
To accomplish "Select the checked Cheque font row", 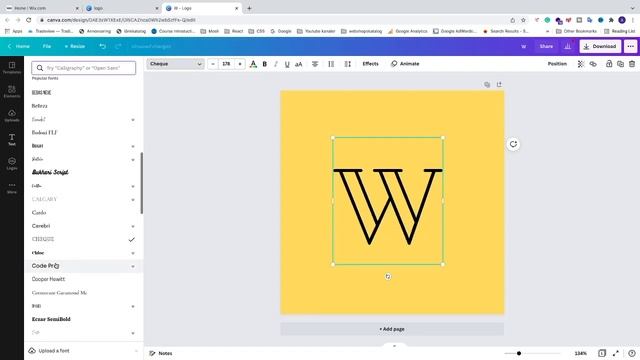I will pos(84,239).
